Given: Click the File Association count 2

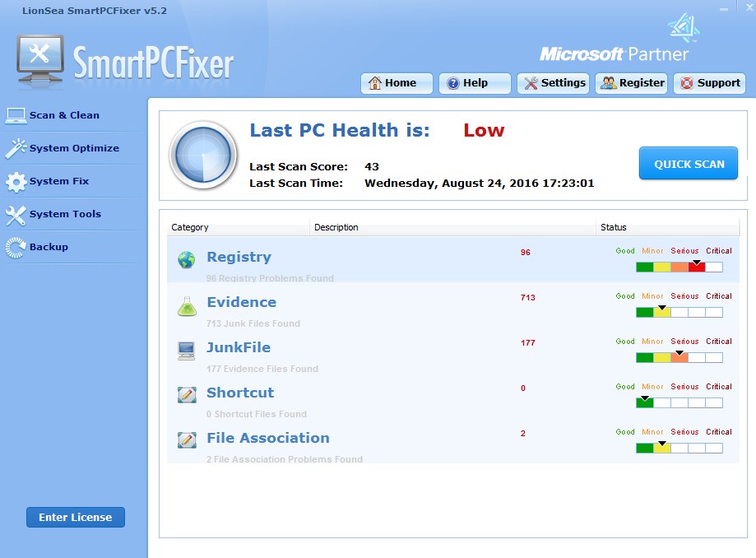Looking at the screenshot, I should pyautogui.click(x=523, y=434).
